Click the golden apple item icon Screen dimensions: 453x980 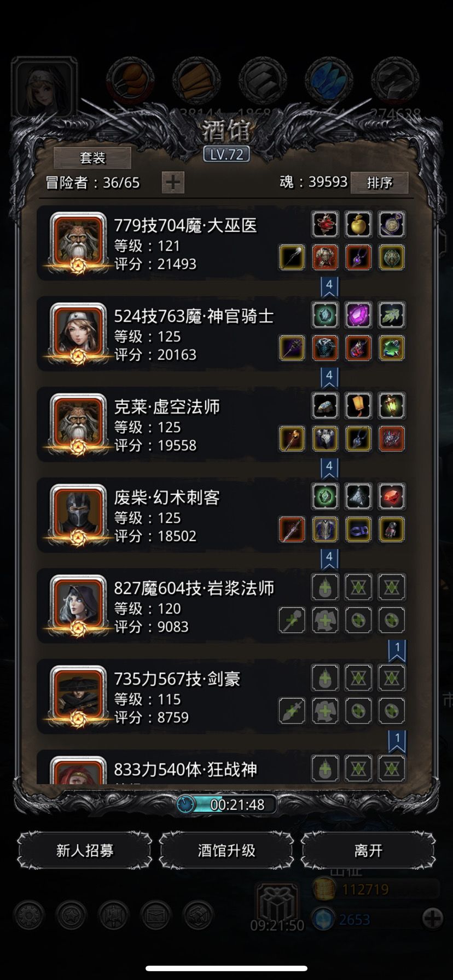358,224
